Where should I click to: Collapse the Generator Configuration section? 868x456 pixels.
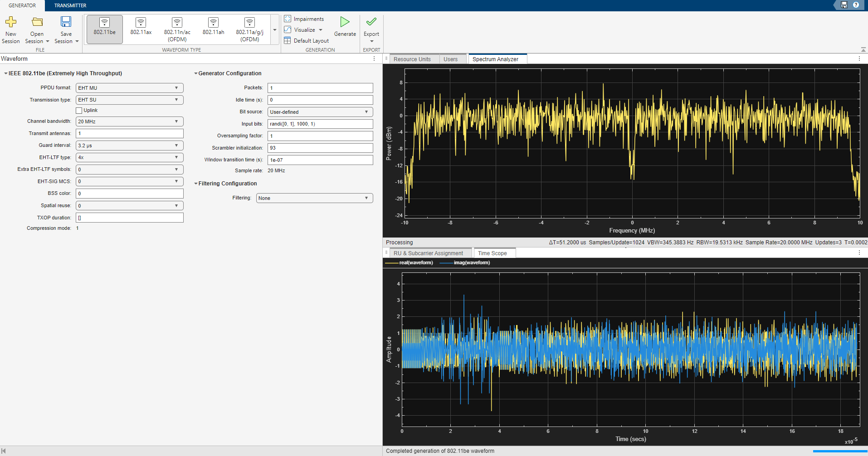click(196, 73)
